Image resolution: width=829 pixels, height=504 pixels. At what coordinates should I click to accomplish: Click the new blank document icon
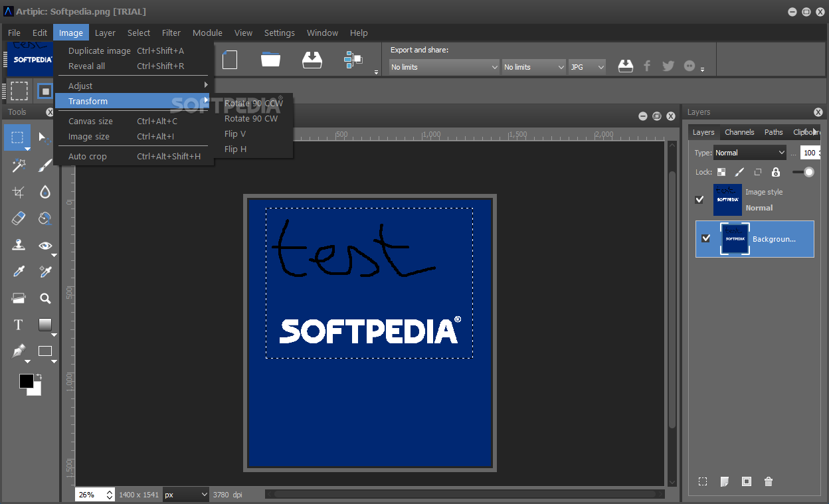click(x=230, y=60)
